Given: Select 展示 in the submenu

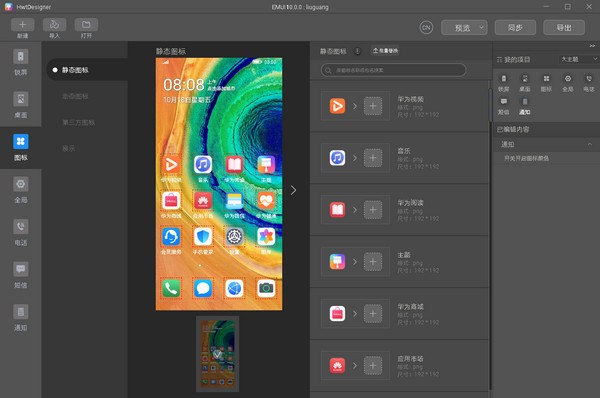Looking at the screenshot, I should [x=68, y=148].
